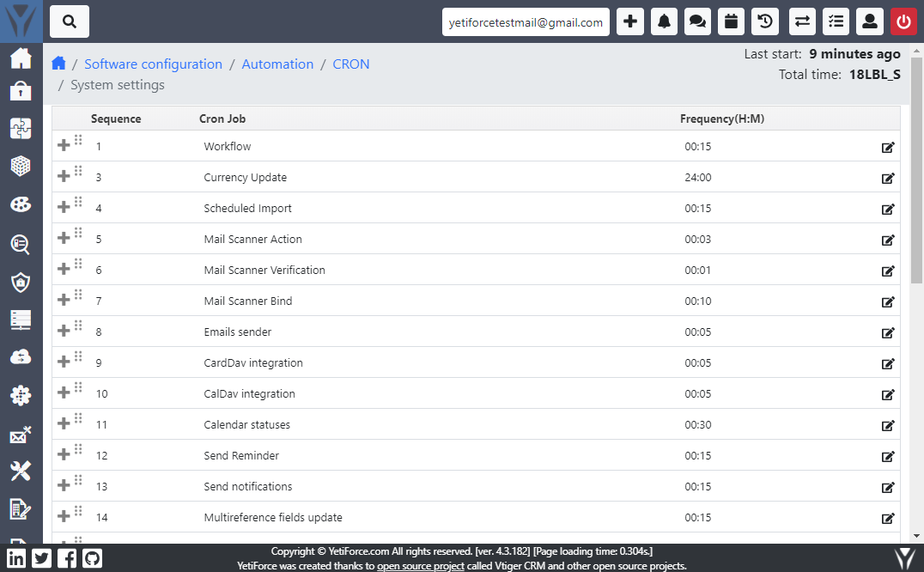Select the Send notifications job name
Viewport: 924px width, 572px height.
pos(248,487)
